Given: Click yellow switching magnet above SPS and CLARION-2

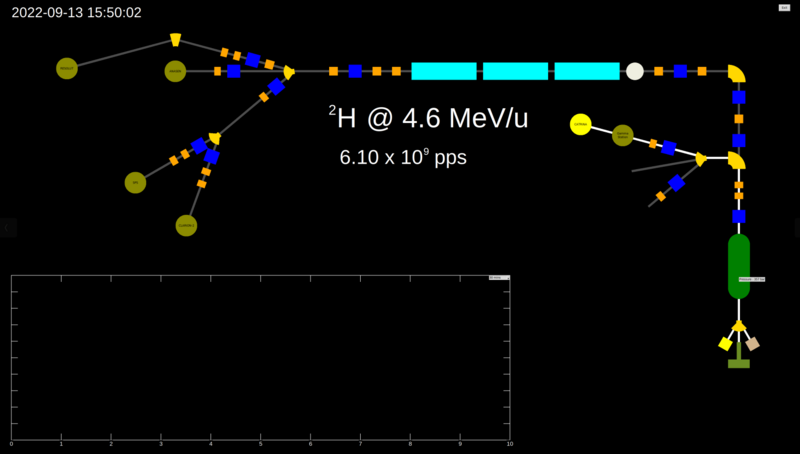Looking at the screenshot, I should coord(215,138).
